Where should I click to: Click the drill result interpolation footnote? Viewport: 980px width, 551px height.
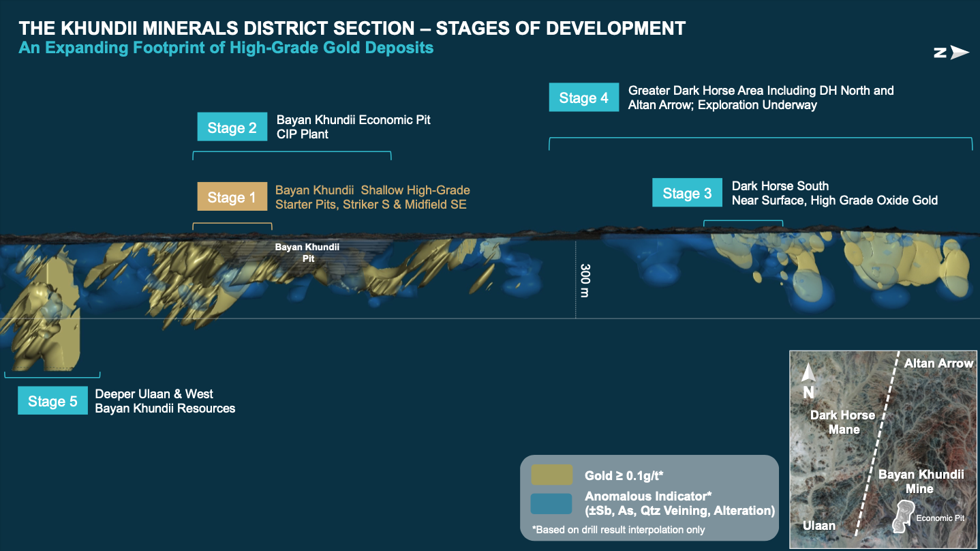618,530
